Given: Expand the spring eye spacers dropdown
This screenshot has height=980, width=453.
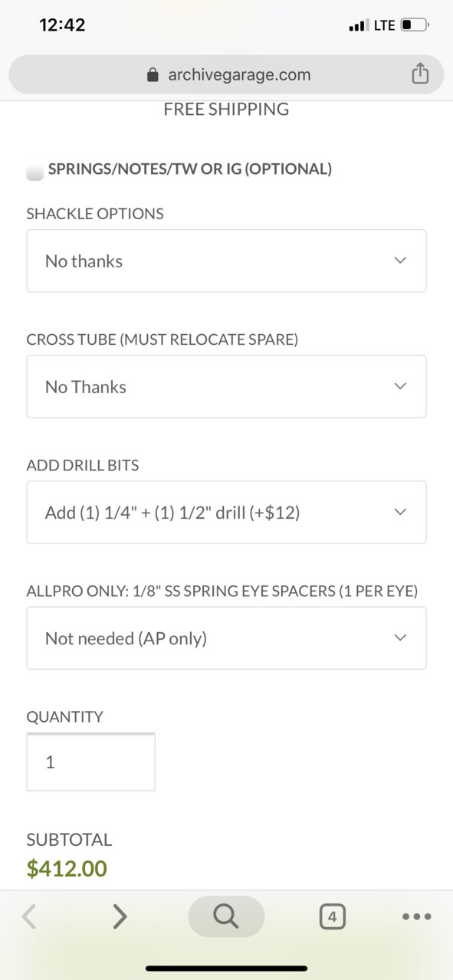Looking at the screenshot, I should tap(226, 637).
